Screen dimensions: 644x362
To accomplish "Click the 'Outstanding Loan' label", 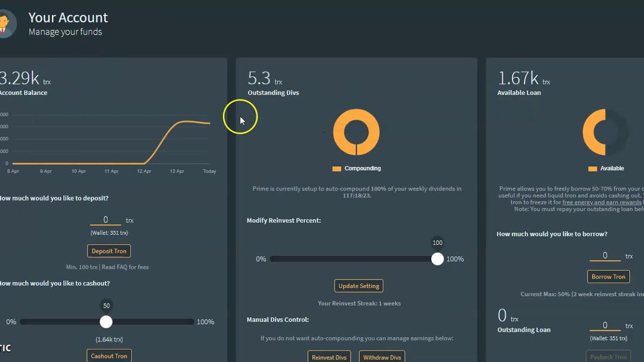I will 524,330.
